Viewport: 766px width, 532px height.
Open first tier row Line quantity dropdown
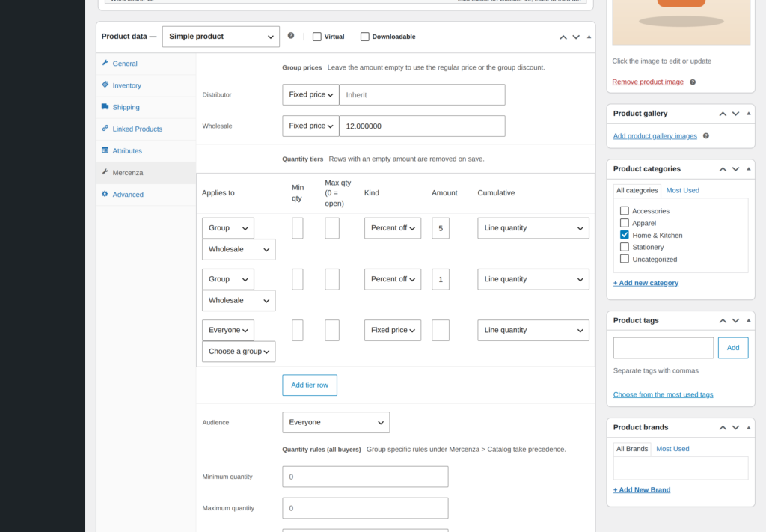(x=533, y=228)
